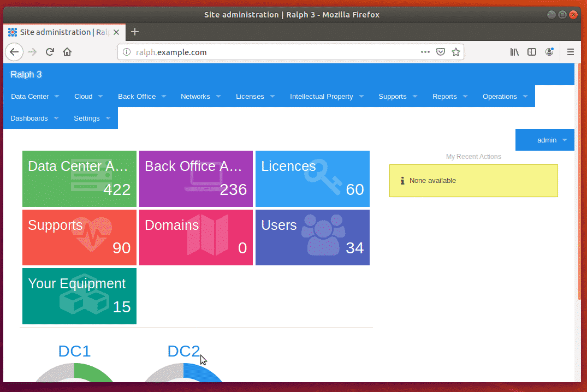Expand the Networks menu
The image size is (587, 392).
[x=200, y=96]
